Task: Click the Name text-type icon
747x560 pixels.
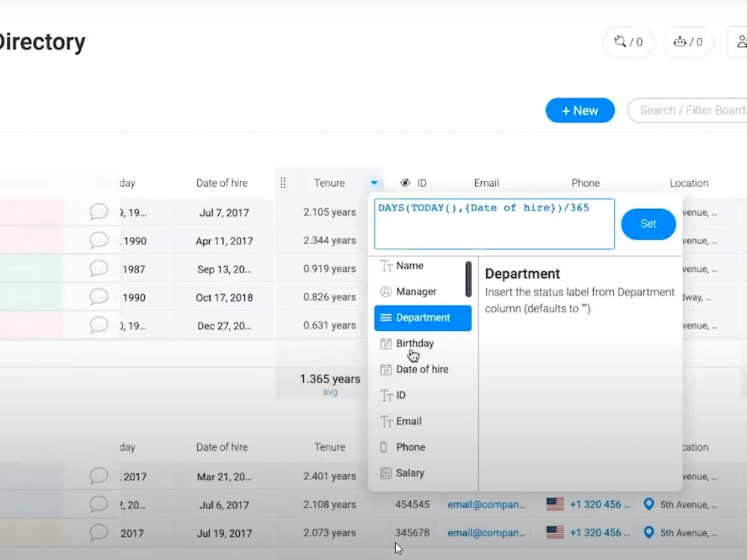Action: (x=386, y=266)
